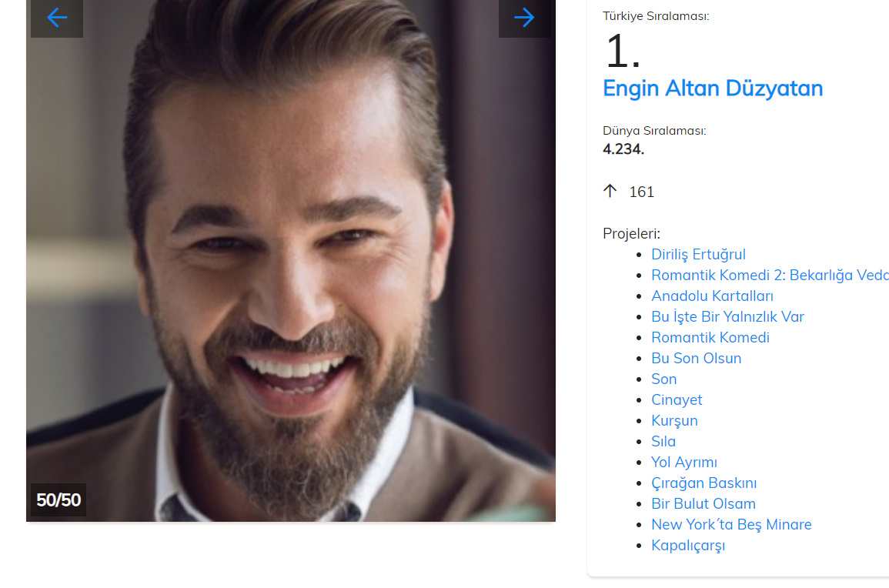Open the Cinayet project link
This screenshot has height=588, width=889.
(677, 399)
